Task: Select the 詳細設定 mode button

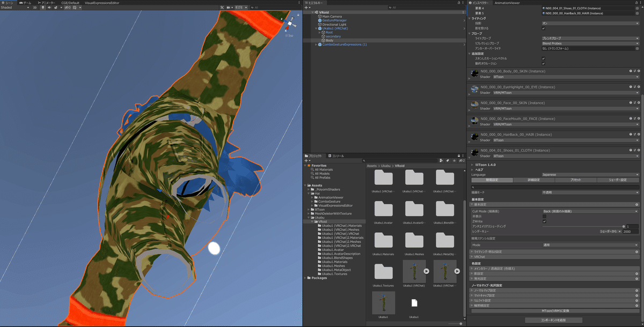Action: pos(533,180)
